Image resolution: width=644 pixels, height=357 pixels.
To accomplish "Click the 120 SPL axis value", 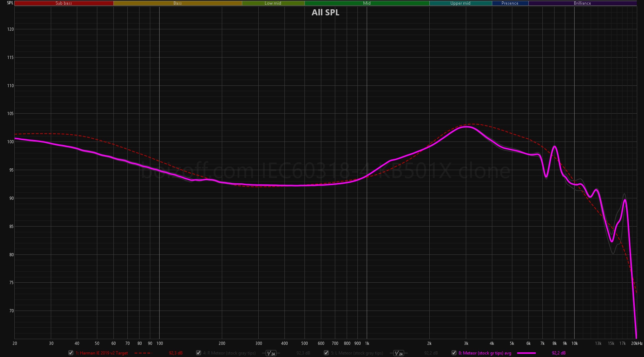I will (10, 29).
